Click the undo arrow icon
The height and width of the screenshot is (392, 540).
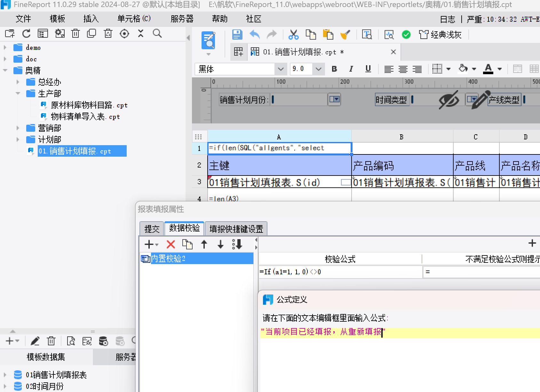coord(255,35)
